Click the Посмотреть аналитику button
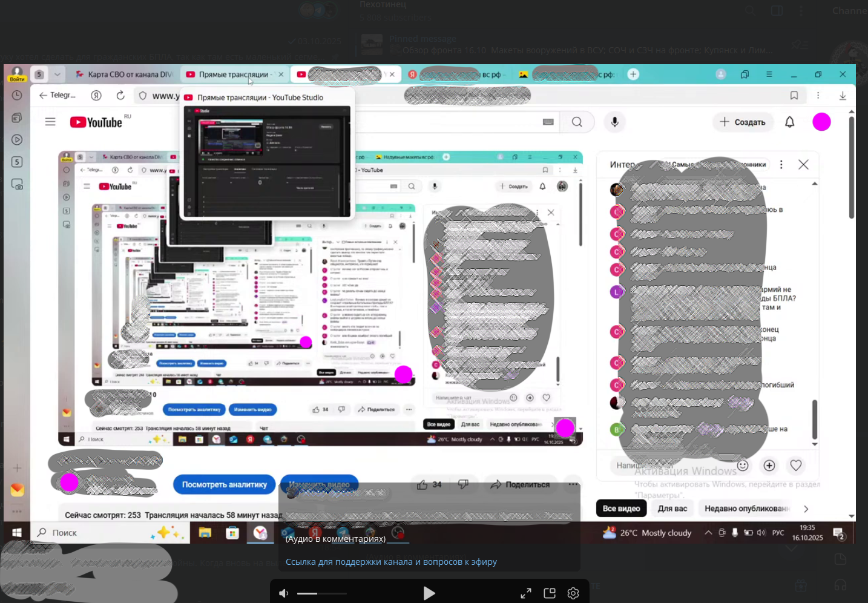Image resolution: width=868 pixels, height=603 pixels. point(225,484)
